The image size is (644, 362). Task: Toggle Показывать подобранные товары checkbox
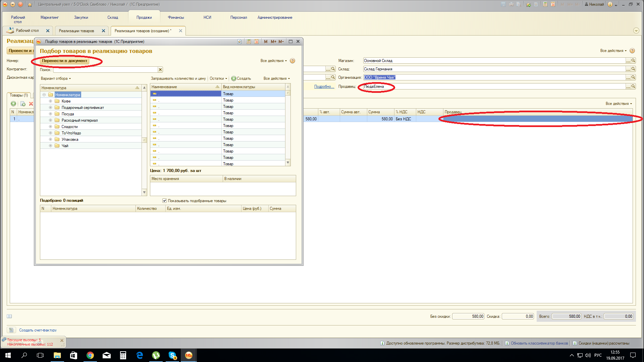point(164,201)
